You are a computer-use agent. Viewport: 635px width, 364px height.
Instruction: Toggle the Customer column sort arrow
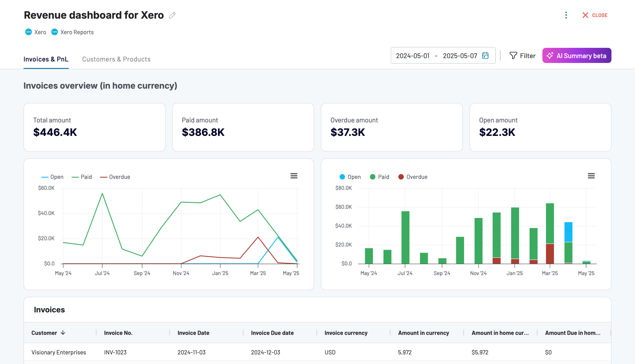pyautogui.click(x=63, y=333)
